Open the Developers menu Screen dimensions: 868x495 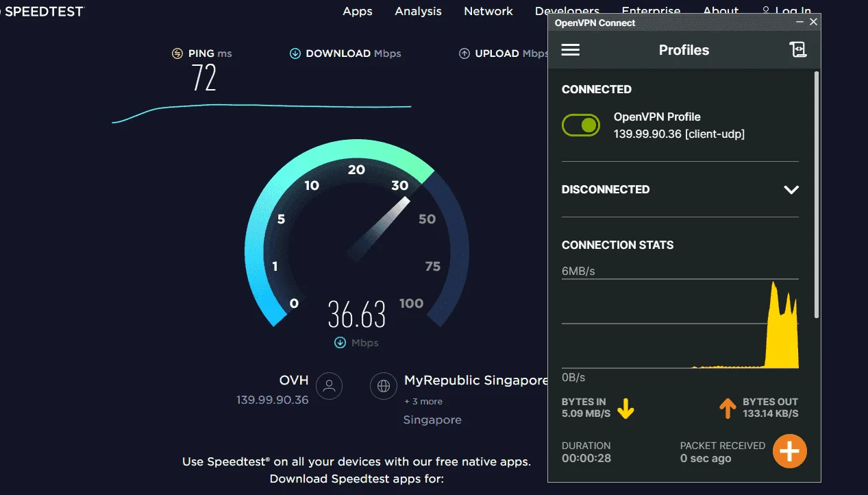567,11
